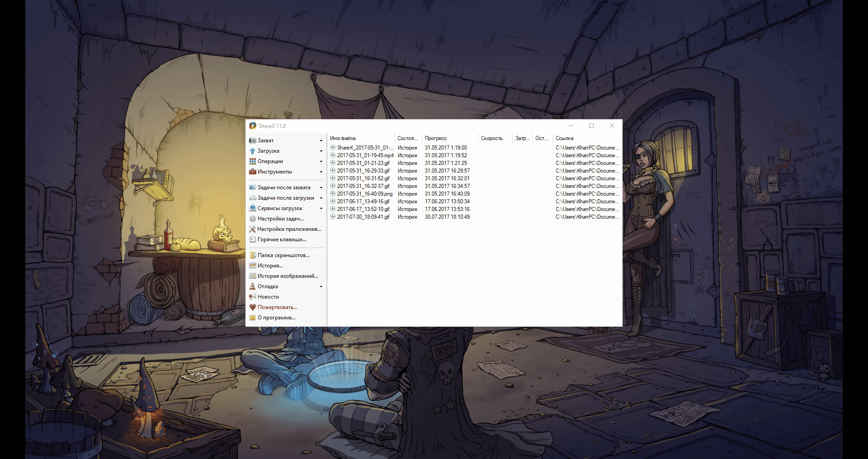Image resolution: width=868 pixels, height=459 pixels.
Task: Click the Задачи после захвата icon
Action: tap(253, 187)
